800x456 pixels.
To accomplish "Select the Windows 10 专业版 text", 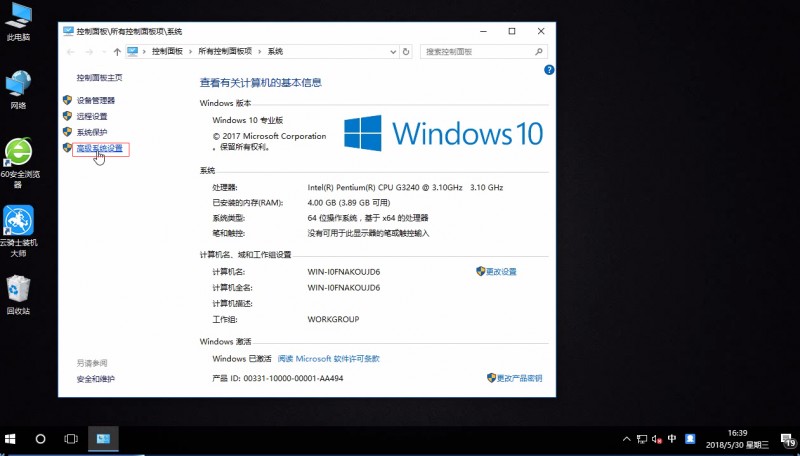I will pos(247,120).
